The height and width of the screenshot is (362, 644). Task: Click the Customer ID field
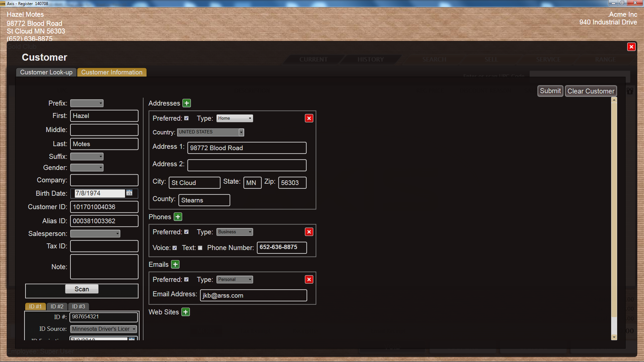coord(104,207)
